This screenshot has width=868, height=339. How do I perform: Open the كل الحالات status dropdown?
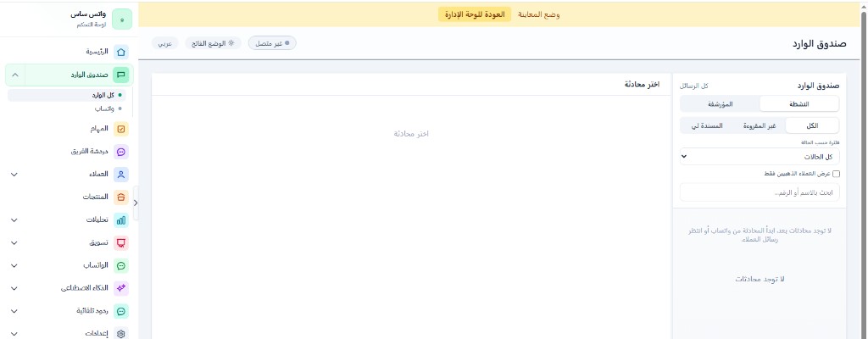pos(759,156)
